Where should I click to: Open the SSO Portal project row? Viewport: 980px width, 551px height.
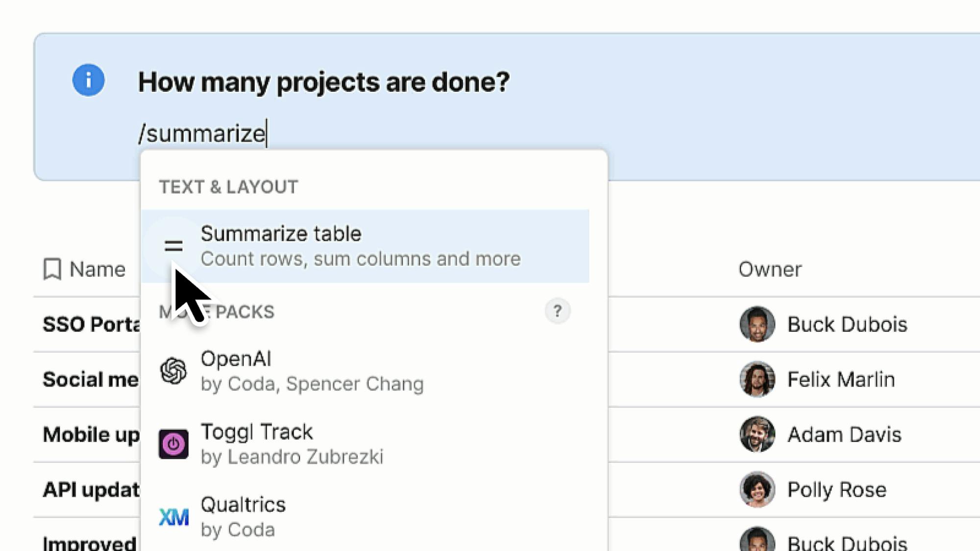click(x=91, y=324)
